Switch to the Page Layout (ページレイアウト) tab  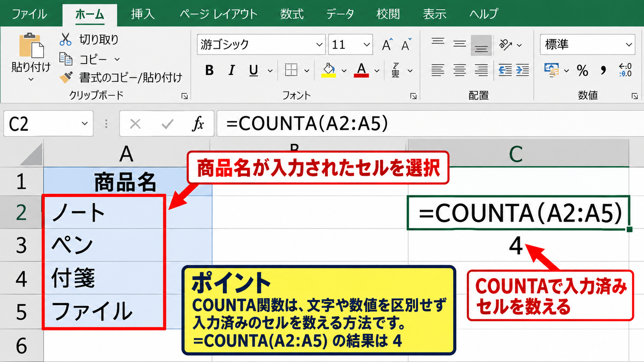coord(218,14)
